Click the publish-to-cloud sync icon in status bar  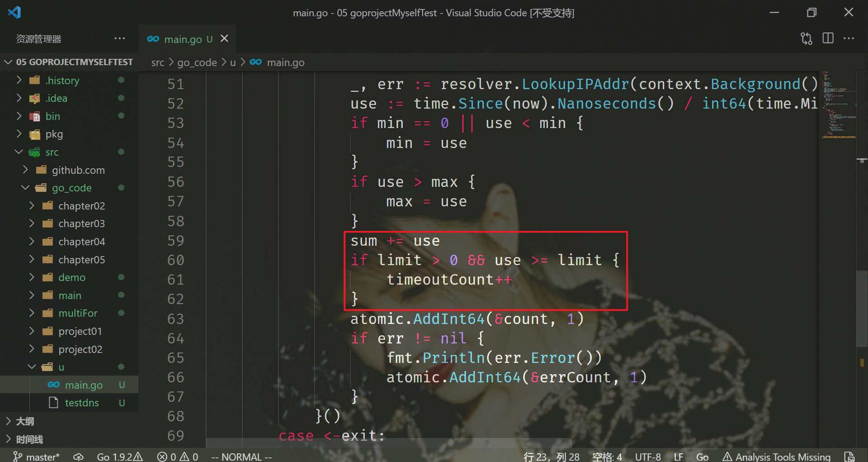tap(78, 457)
